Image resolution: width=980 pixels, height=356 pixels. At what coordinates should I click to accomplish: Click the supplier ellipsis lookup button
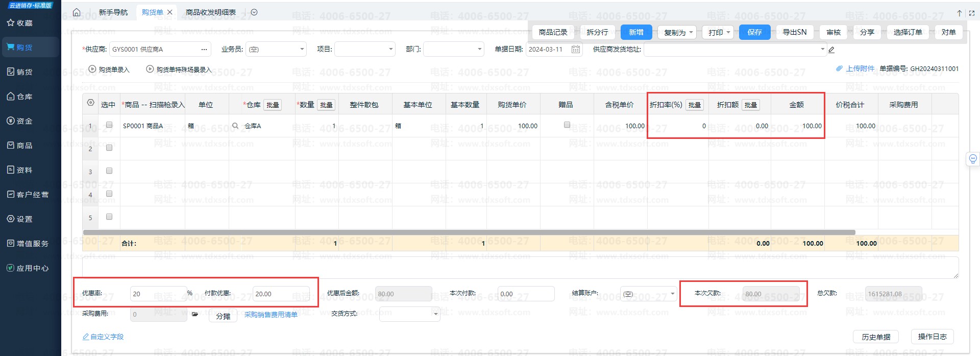(204, 50)
